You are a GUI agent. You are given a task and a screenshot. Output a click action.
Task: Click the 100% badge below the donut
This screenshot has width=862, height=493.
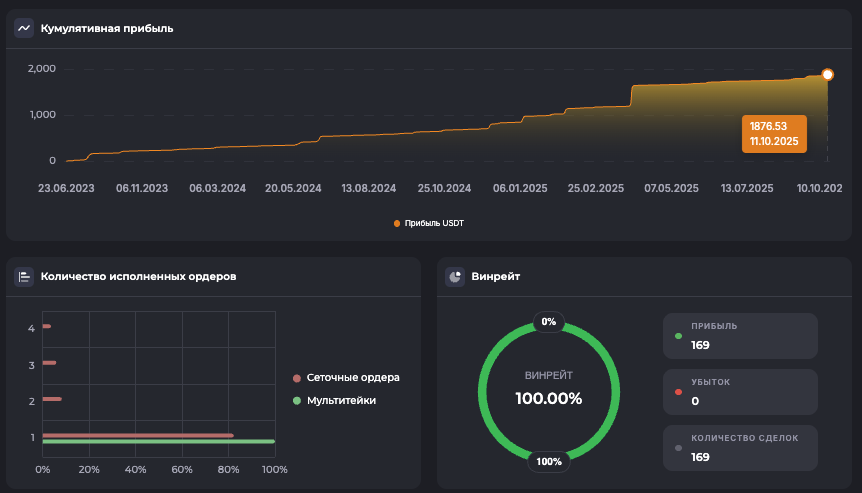[x=548, y=461]
